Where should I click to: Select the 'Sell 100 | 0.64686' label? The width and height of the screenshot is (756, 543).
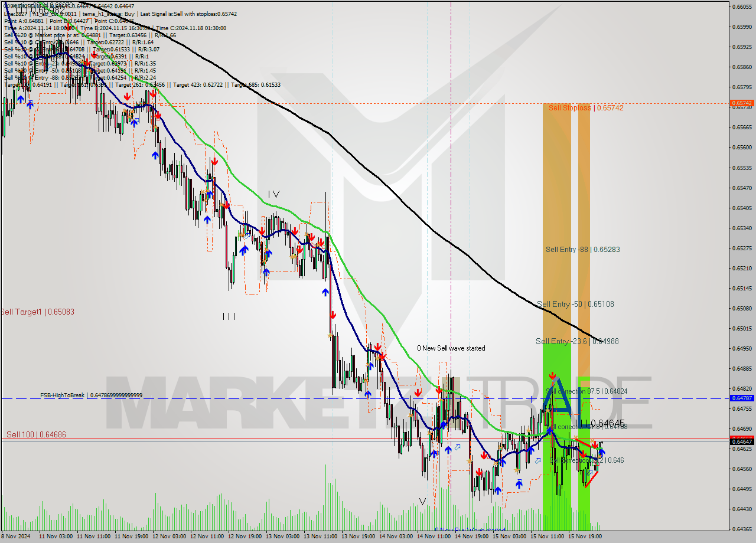(37, 434)
